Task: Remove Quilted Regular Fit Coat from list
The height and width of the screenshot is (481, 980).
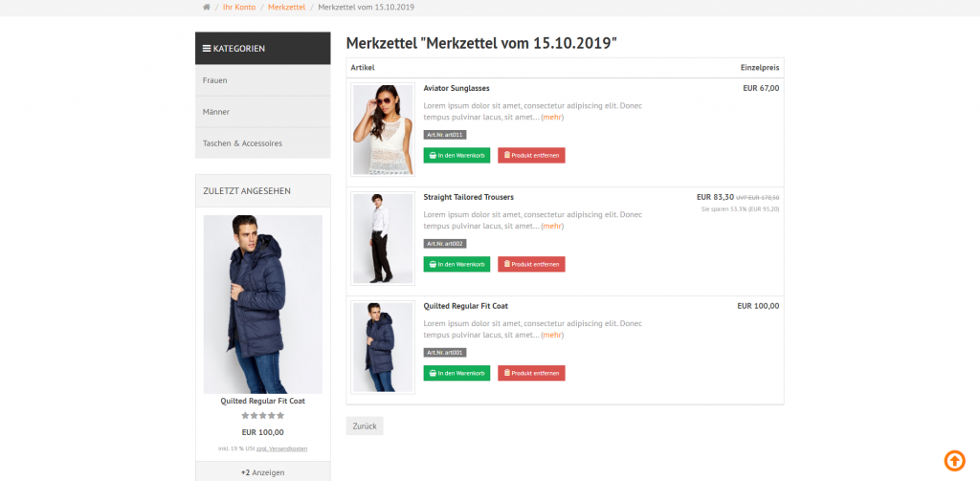Action: (531, 373)
